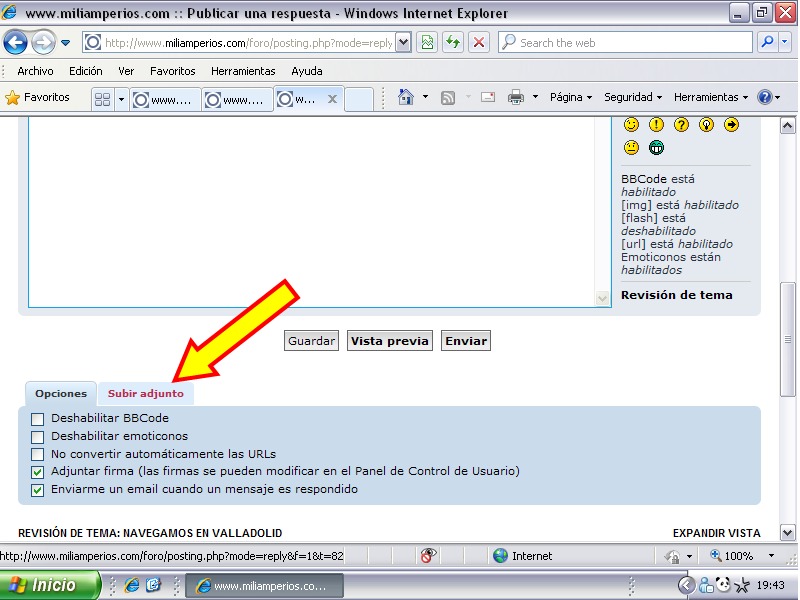Click the browser Back arrow button
Viewport: 800px width, 600px height.
point(16,43)
